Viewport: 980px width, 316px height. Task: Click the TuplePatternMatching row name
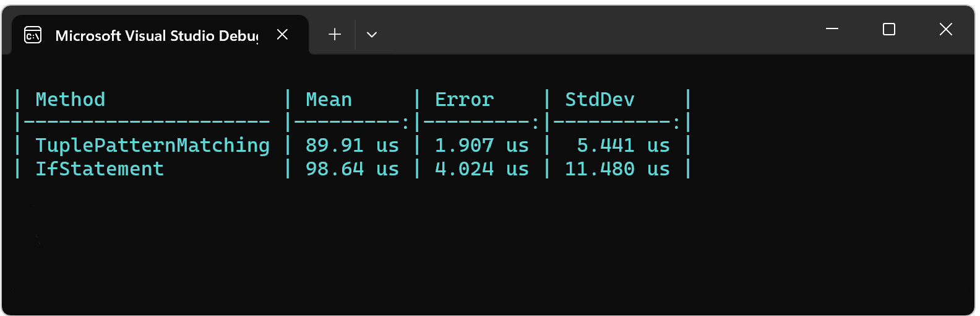coord(153,146)
